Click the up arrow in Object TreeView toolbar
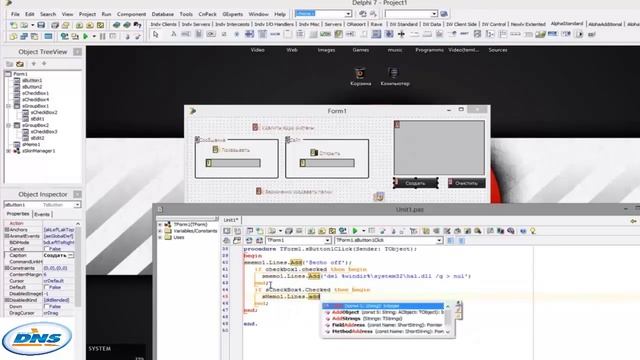The width and height of the screenshot is (640, 360). click(x=33, y=64)
